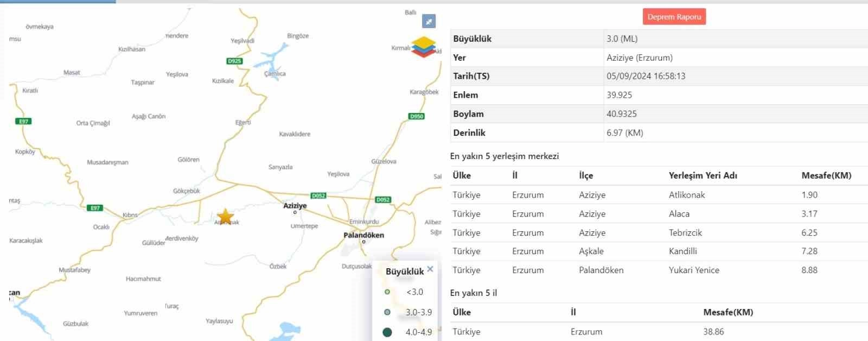This screenshot has height=341, width=868.
Task: Select the Palandöken town marker on map
Action: (363, 242)
